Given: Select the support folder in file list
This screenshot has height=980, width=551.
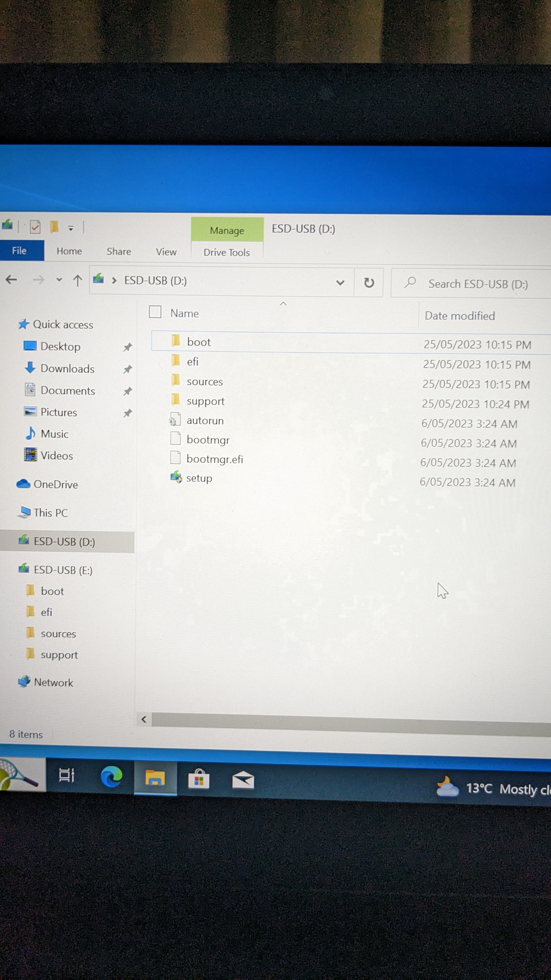Looking at the screenshot, I should 205,401.
